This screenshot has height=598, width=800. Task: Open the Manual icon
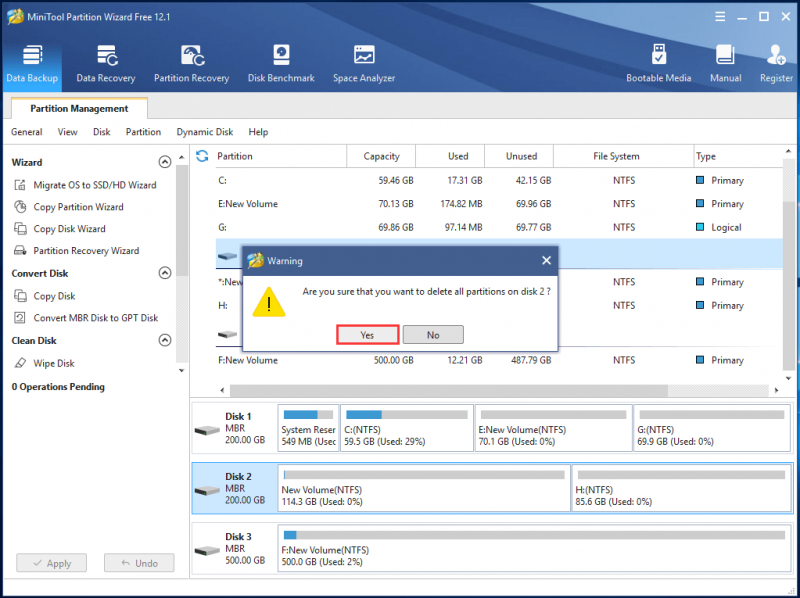point(725,64)
